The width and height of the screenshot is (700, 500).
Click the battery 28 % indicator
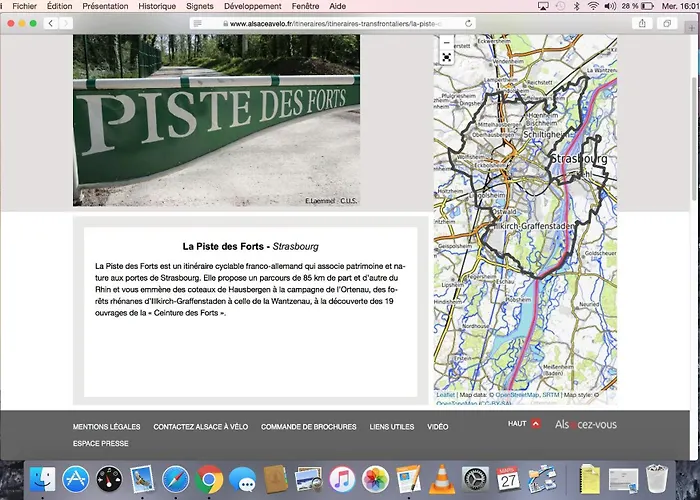[x=638, y=6]
